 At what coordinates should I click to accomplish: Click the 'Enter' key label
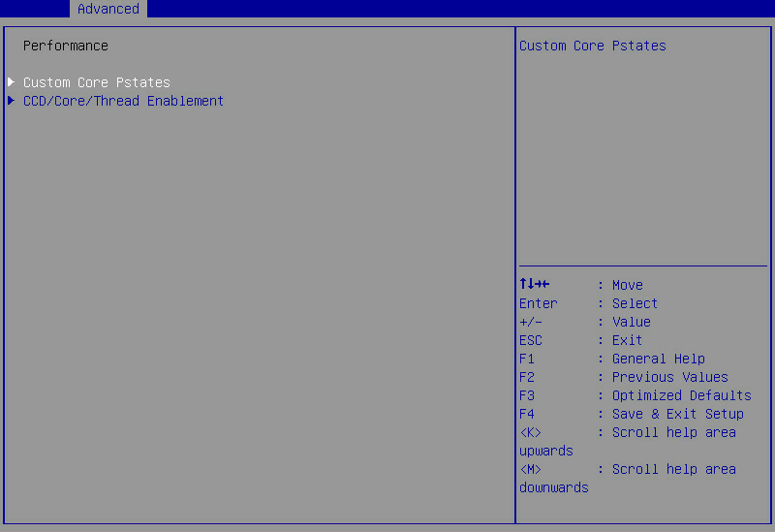(539, 303)
